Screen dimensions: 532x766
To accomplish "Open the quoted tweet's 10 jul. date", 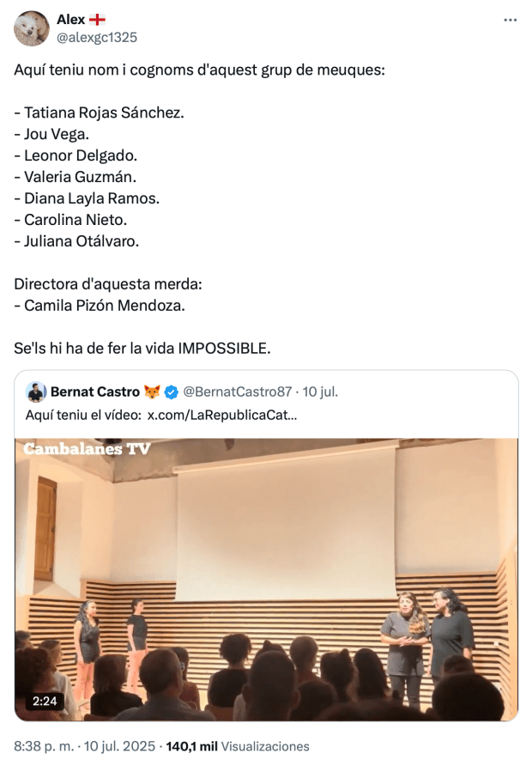I will (320, 392).
